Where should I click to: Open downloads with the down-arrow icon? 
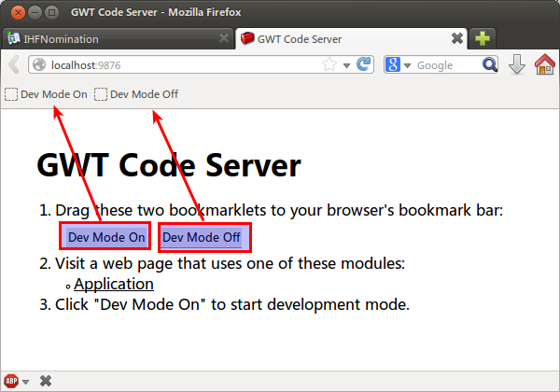pos(517,64)
